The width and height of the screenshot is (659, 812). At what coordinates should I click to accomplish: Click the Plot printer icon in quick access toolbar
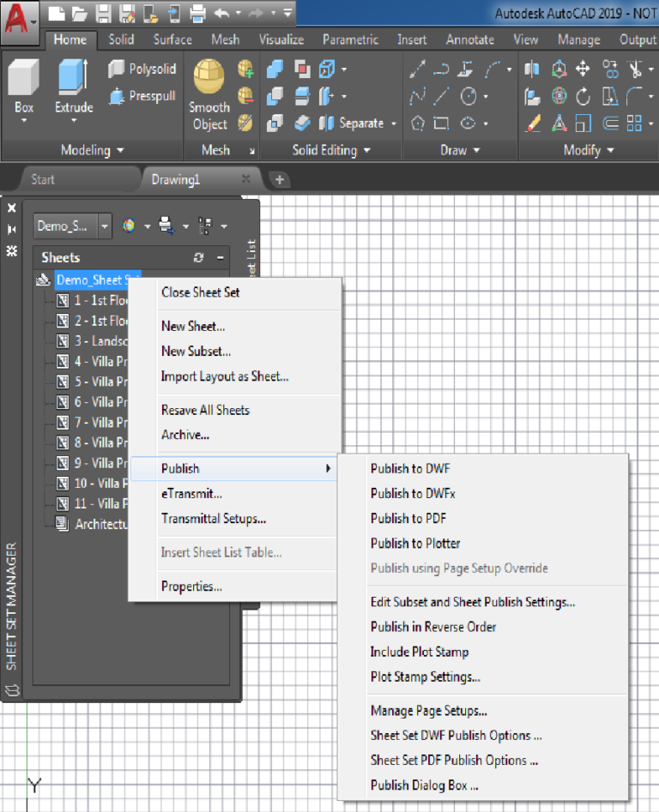[x=198, y=14]
